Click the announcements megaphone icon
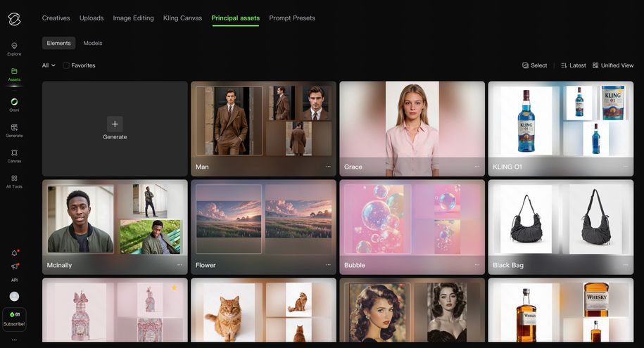Viewport: 644px width, 348px height. pos(14,266)
